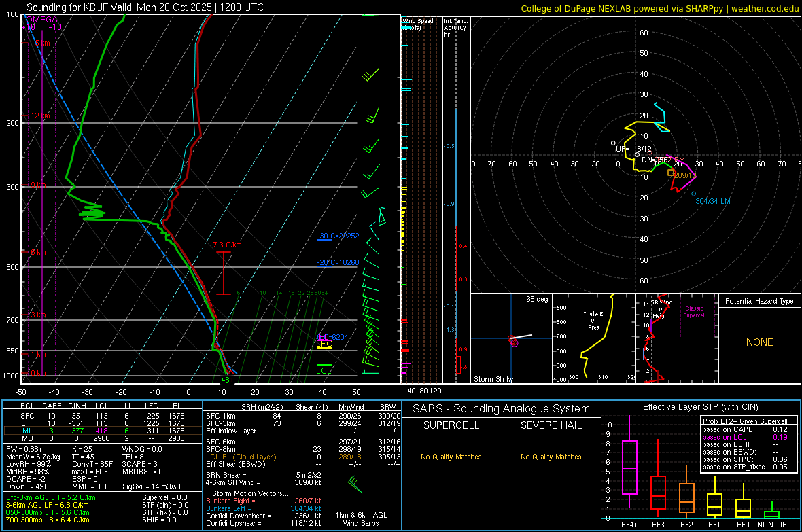This screenshot has height=532, width=802.
Task: Click the green LCL marker on the skew-T
Action: 324,371
